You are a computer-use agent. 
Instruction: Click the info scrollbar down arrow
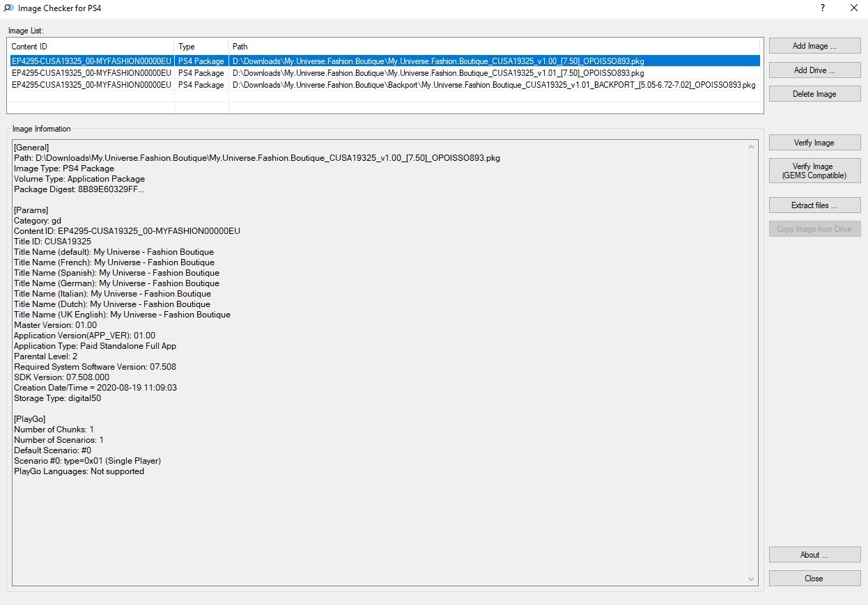point(751,579)
